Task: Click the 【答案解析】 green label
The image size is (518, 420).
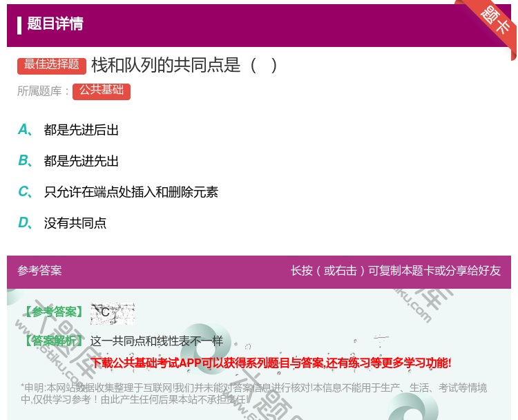Action: point(54,341)
